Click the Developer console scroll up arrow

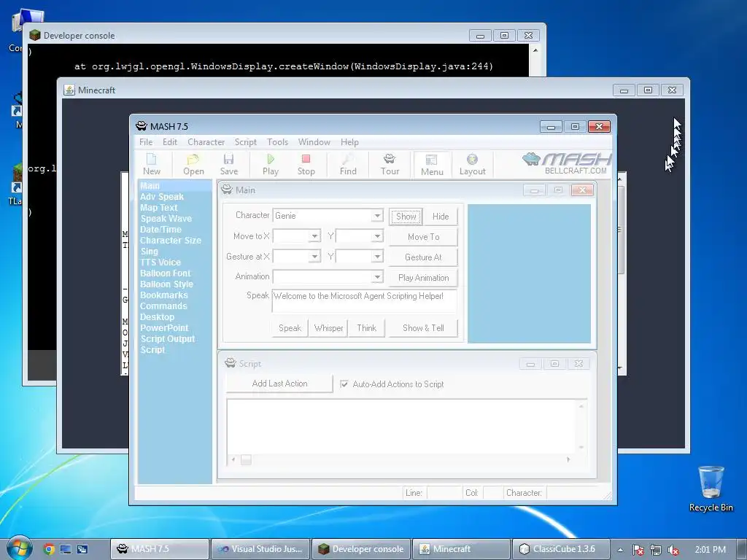click(x=535, y=50)
